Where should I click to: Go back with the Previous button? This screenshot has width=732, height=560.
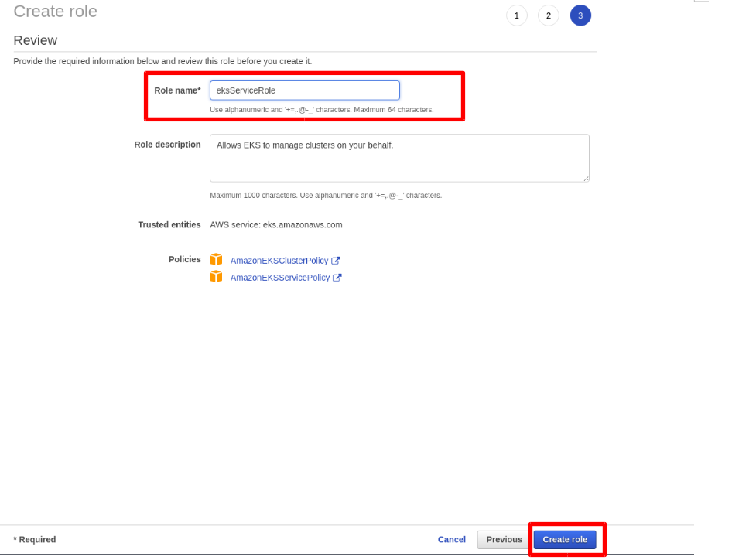pos(504,539)
